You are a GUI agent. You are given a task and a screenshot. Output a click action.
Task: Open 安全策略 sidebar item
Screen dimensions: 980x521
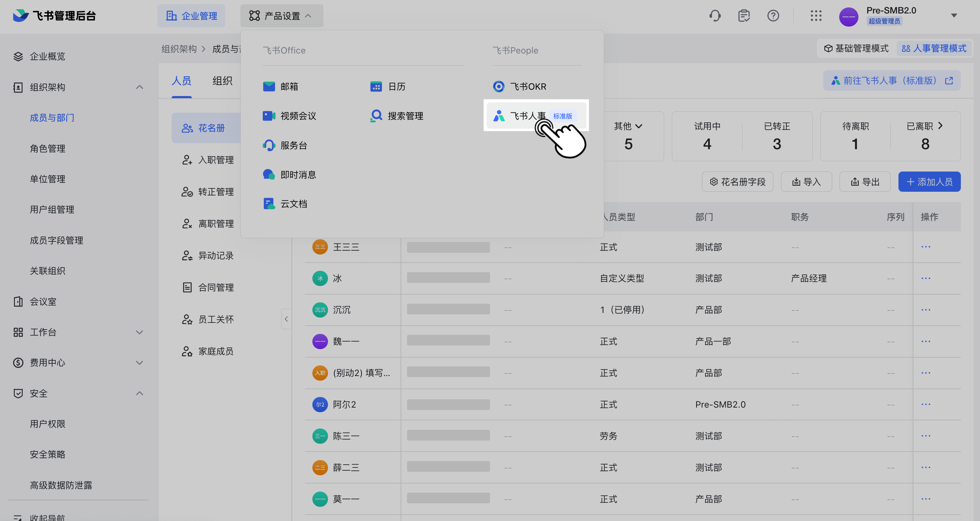click(48, 454)
